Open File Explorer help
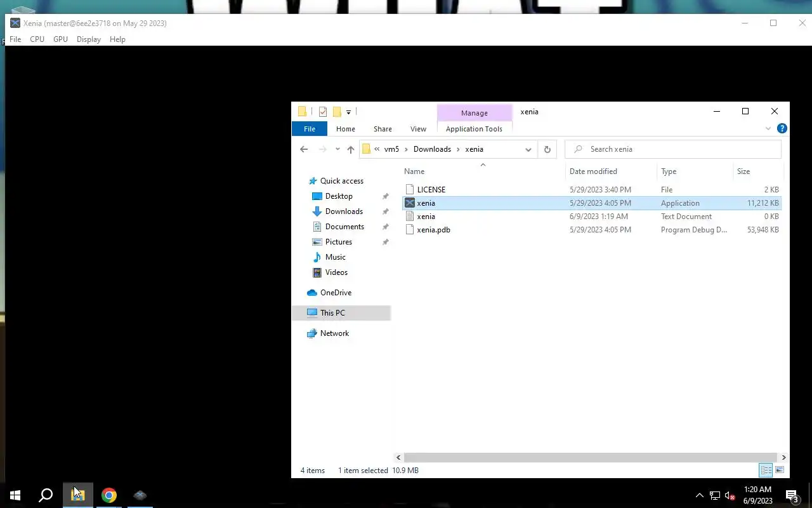The height and width of the screenshot is (508, 812). click(x=782, y=128)
